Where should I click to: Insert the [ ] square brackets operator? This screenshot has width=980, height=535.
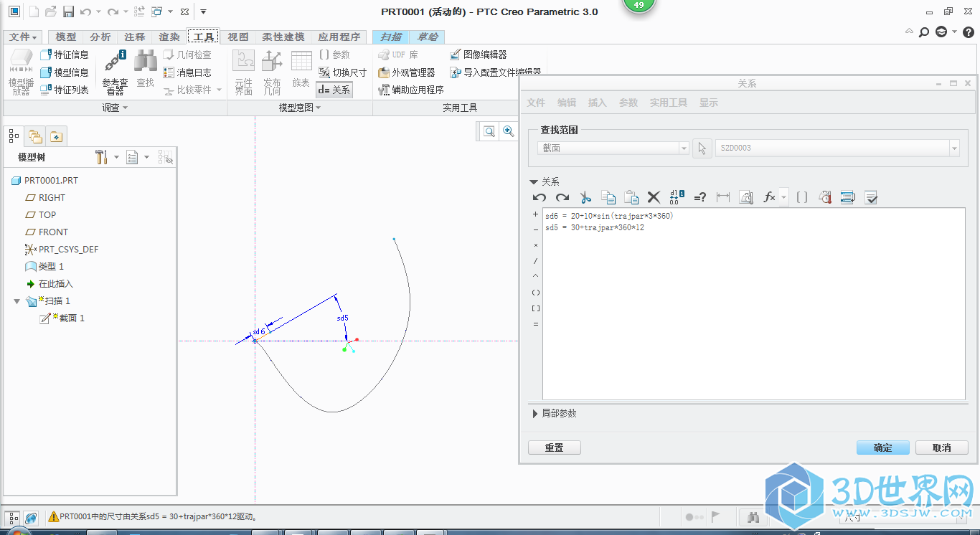pyautogui.click(x=535, y=308)
